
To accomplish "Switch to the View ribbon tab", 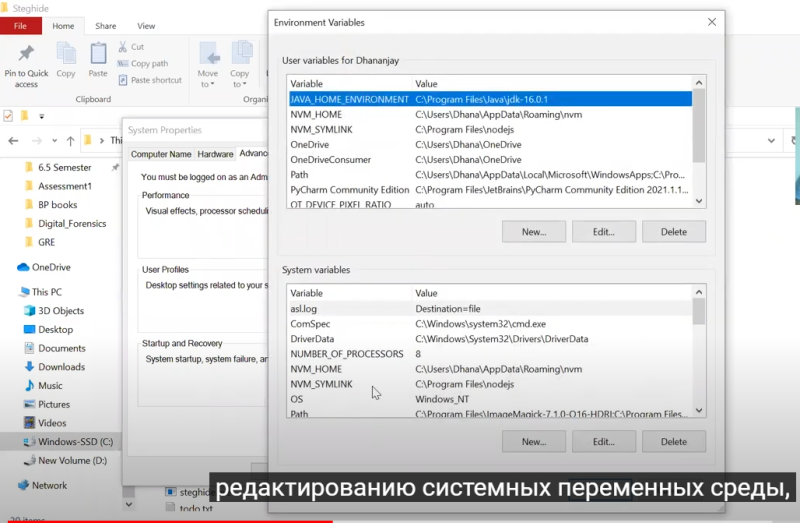I will coord(146,25).
